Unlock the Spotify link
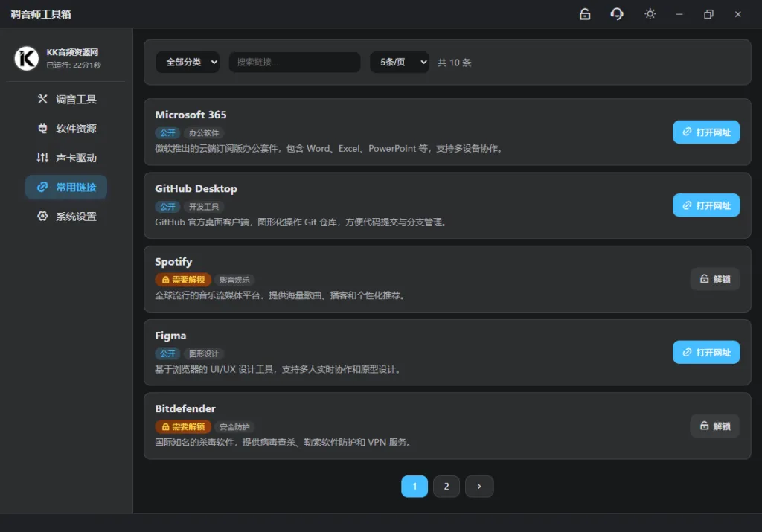The height and width of the screenshot is (532, 762). tap(715, 279)
